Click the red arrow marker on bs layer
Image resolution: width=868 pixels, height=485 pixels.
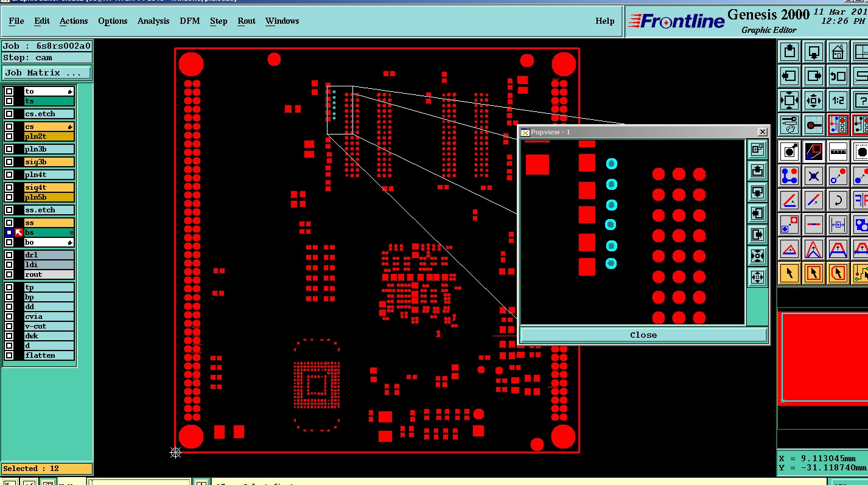click(x=19, y=232)
